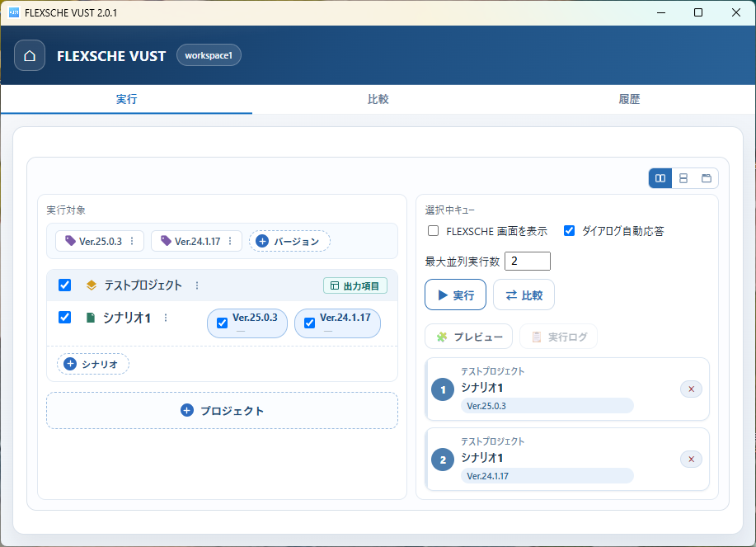Select side-by-side column layout icon

point(660,178)
